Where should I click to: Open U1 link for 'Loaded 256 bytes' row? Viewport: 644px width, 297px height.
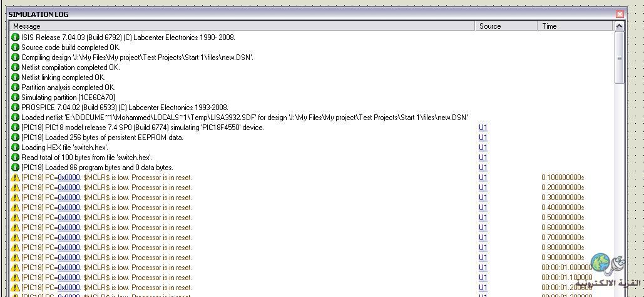(x=483, y=138)
